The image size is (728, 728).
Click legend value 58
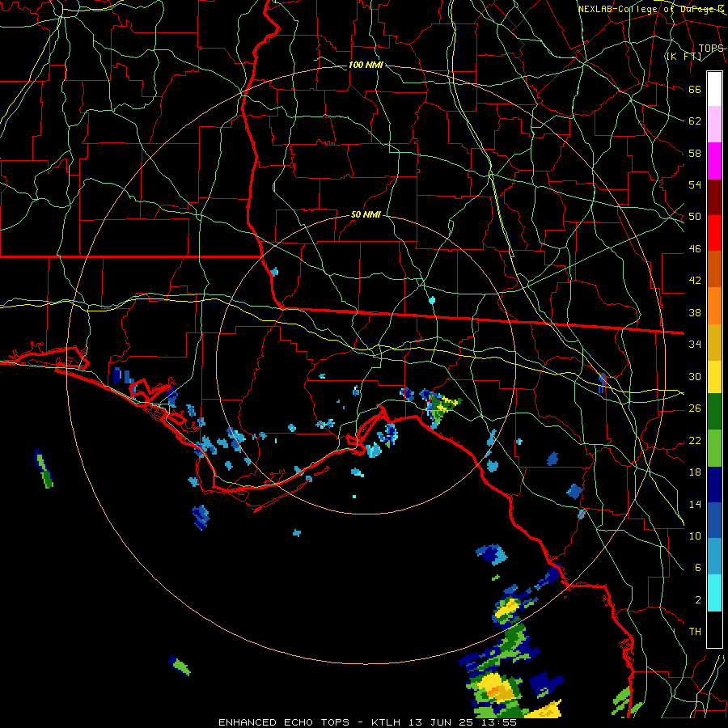(x=695, y=153)
